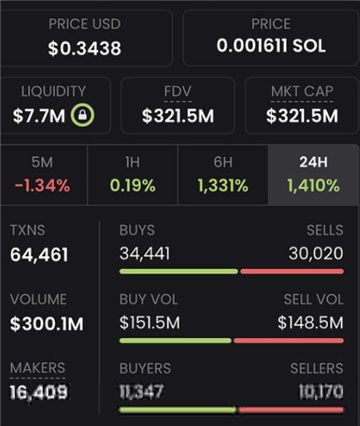Click the LIQUIDITY $7.7M box

54,106
